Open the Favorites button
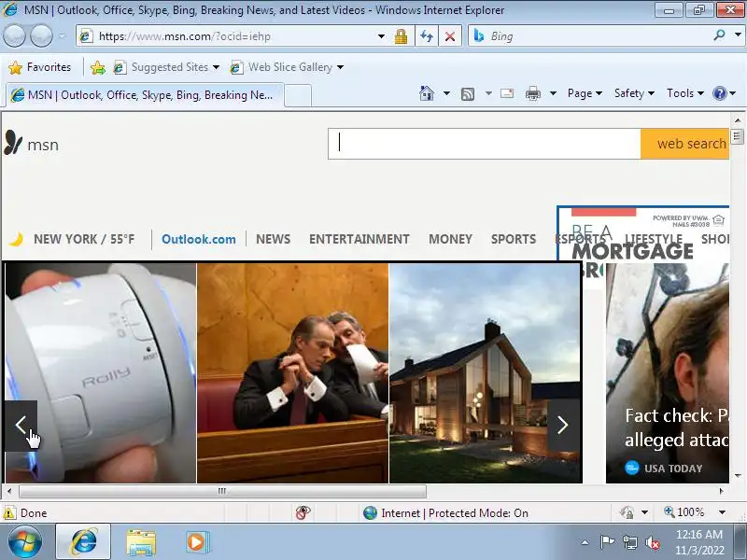The image size is (747, 560). coord(40,67)
